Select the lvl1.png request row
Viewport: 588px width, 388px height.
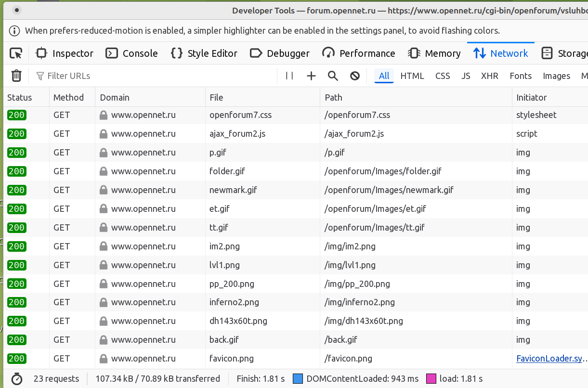tap(296, 265)
